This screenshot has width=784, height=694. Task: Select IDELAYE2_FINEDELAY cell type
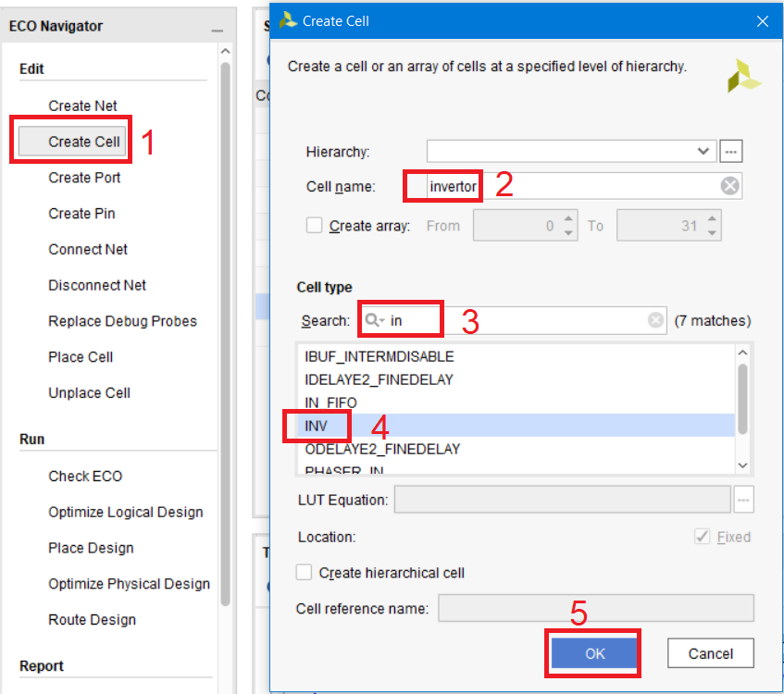tap(515, 379)
